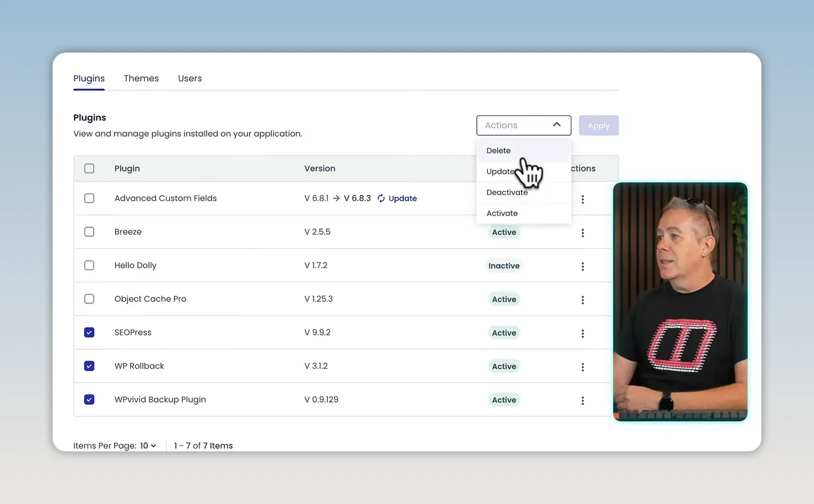The height and width of the screenshot is (504, 814).
Task: Click the presenter webcam video thumbnail
Action: [680, 302]
